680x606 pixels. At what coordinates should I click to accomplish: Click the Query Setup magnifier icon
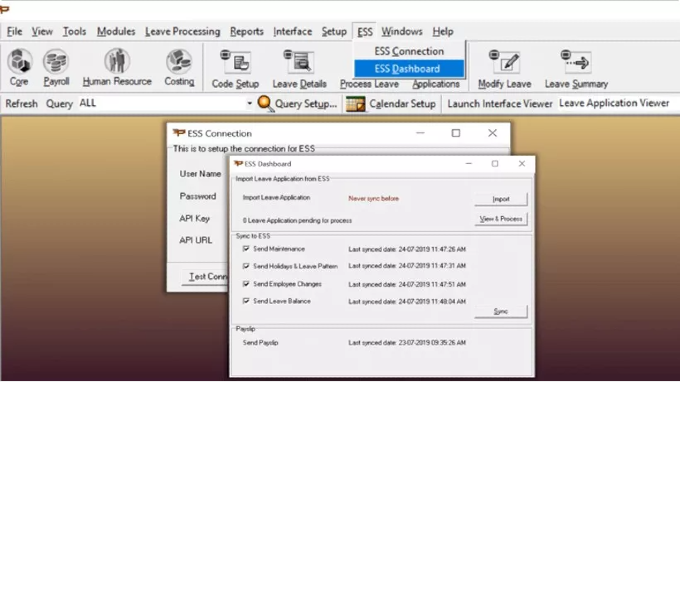point(265,104)
